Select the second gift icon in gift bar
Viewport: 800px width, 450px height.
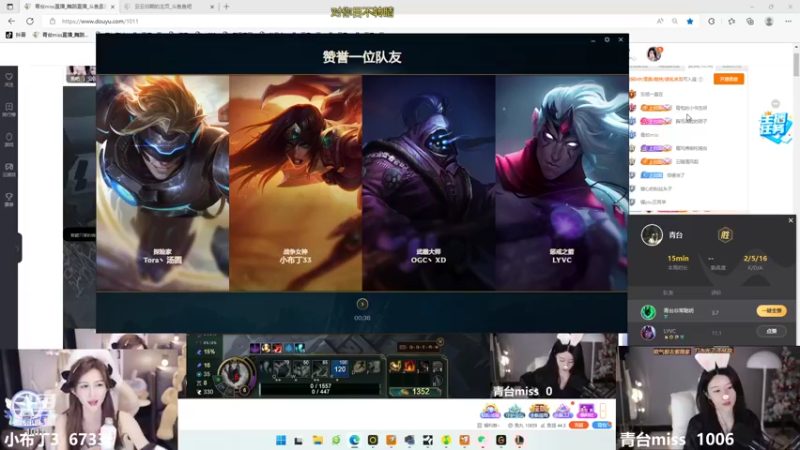(x=514, y=410)
